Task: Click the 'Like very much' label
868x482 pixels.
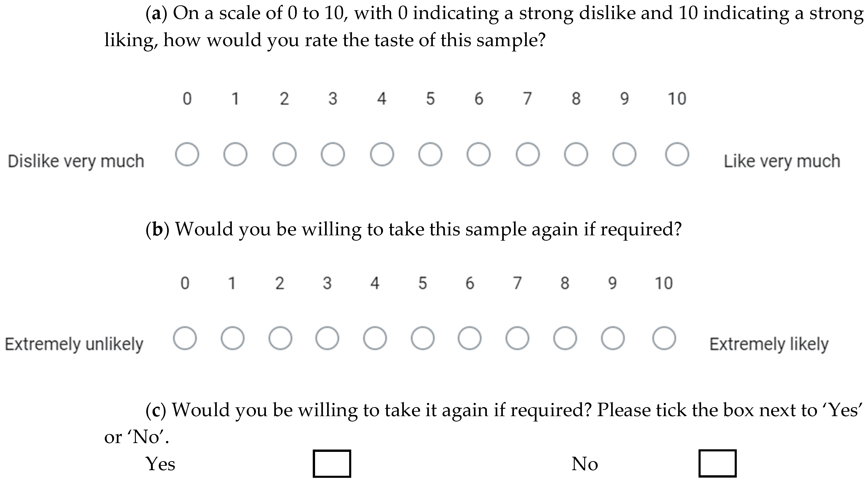Action: [782, 161]
